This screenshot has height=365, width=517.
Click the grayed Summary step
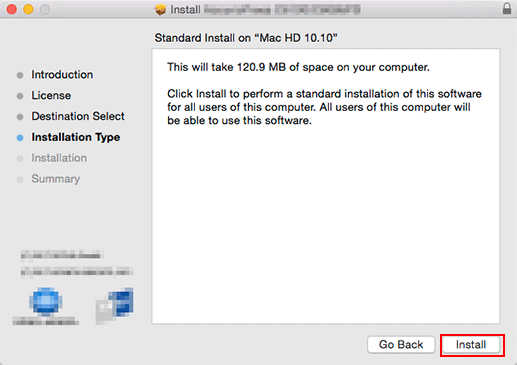point(56,179)
